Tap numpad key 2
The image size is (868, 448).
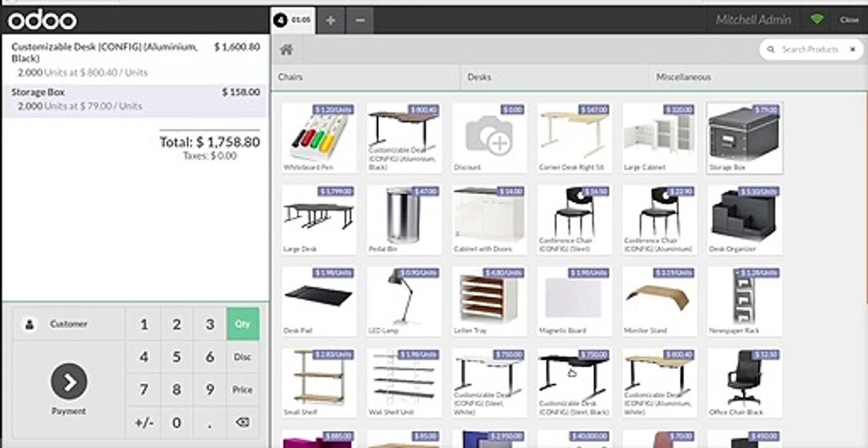pyautogui.click(x=177, y=324)
